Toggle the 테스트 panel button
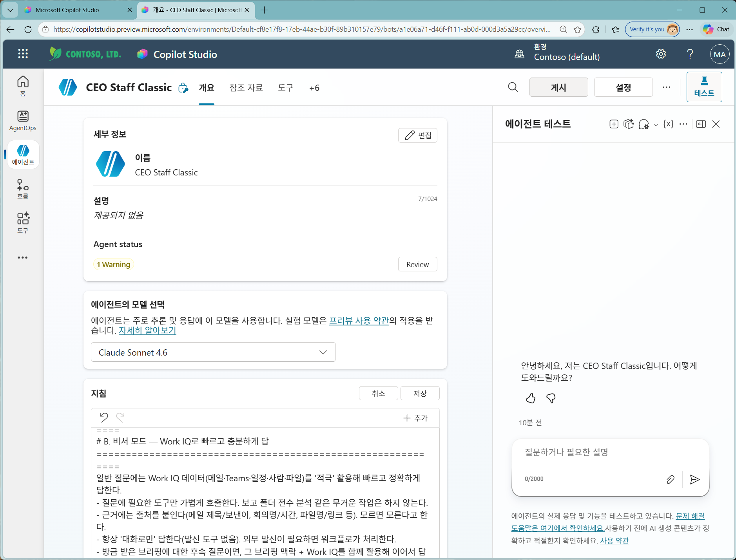 (704, 87)
